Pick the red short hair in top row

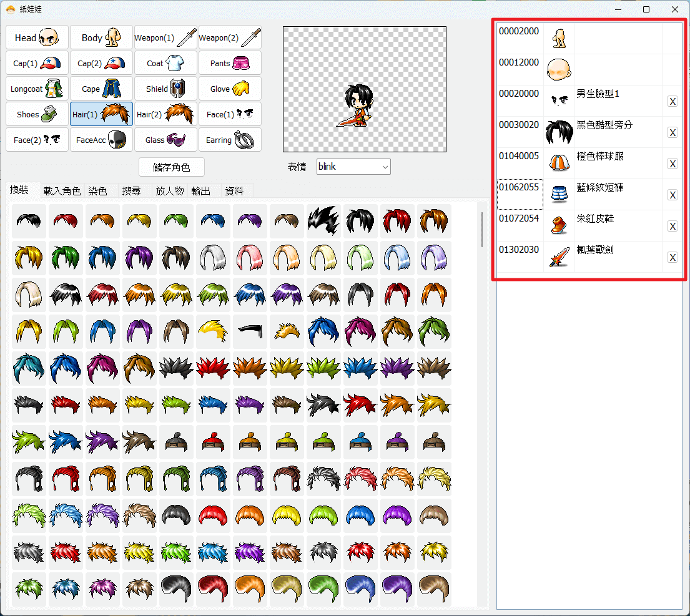(x=66, y=221)
